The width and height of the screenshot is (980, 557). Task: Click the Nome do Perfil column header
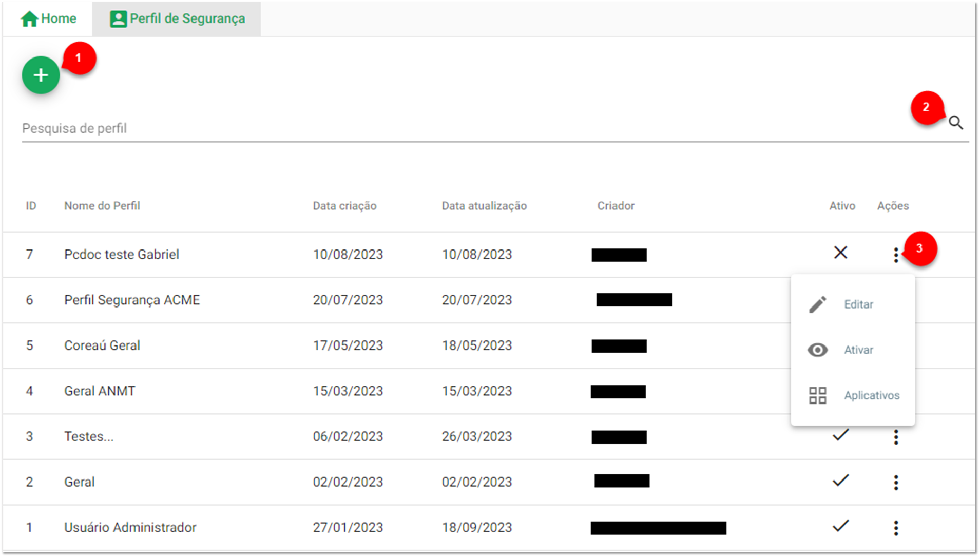tap(102, 206)
